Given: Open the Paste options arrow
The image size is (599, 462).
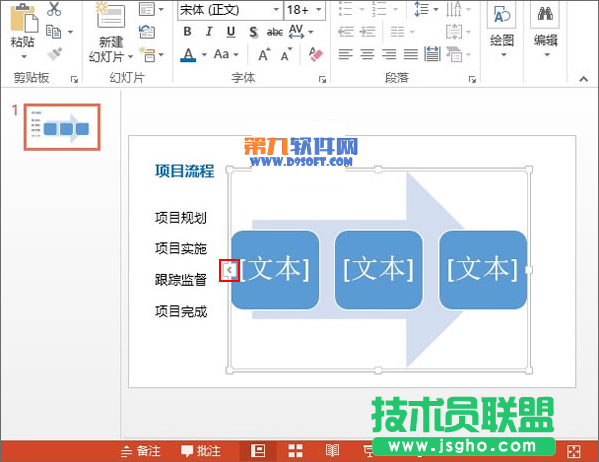Looking at the screenshot, I should pos(24,57).
